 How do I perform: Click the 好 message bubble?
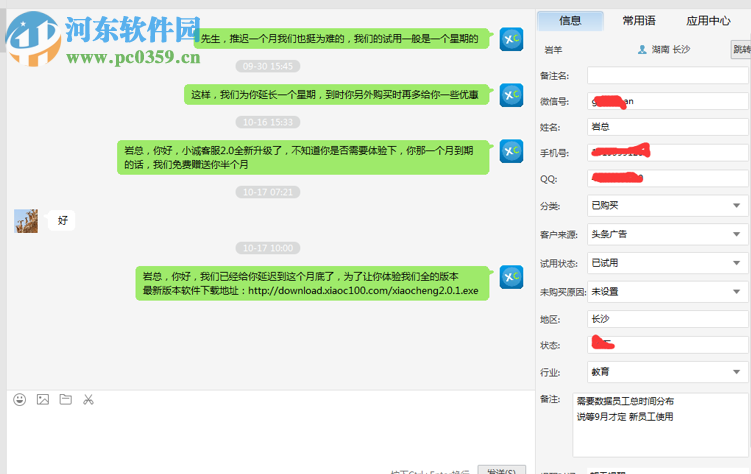tap(62, 221)
